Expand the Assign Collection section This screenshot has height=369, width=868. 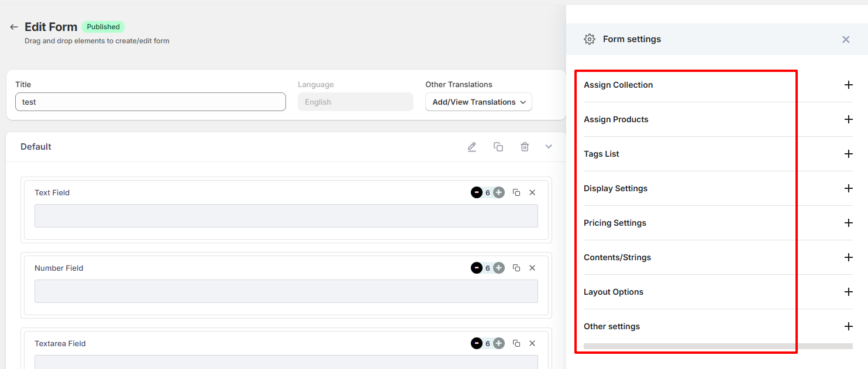pos(848,85)
